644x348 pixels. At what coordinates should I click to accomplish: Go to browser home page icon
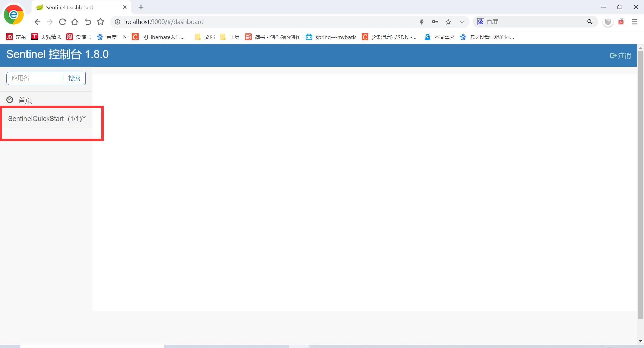pos(75,22)
